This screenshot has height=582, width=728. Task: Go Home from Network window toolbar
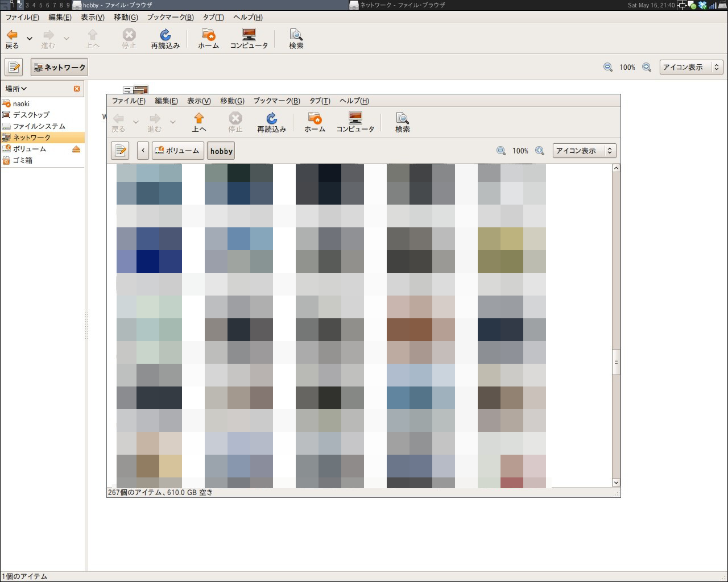208,39
